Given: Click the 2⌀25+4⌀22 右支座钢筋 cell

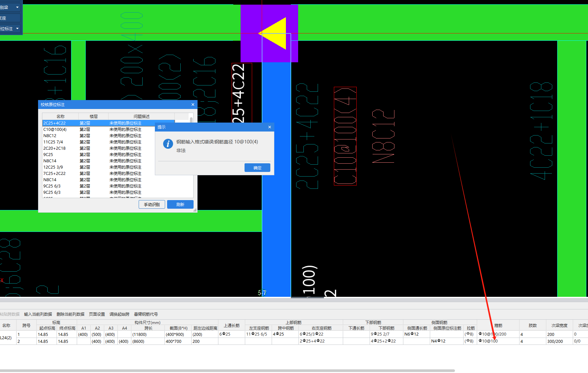Looking at the screenshot, I should [x=321, y=341].
